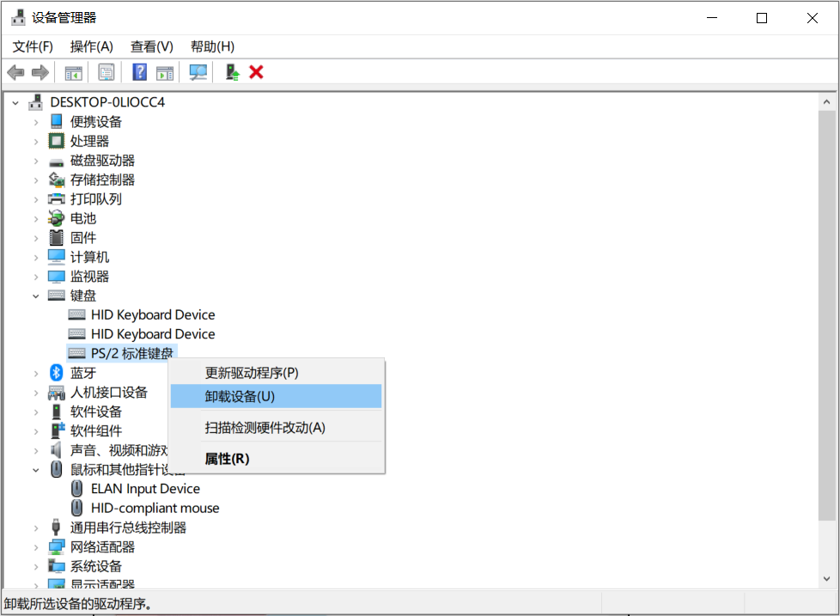
Task: Select the ELAN Input Device entry
Action: (x=145, y=488)
